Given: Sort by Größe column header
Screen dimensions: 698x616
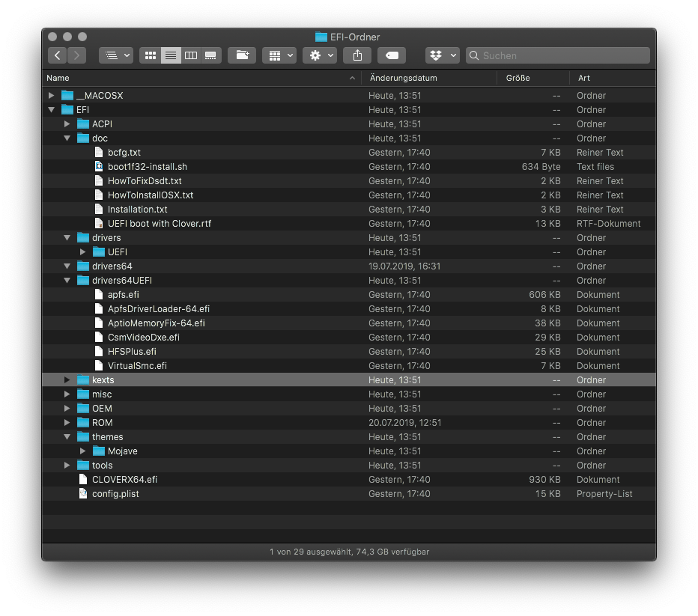Looking at the screenshot, I should pos(518,78).
